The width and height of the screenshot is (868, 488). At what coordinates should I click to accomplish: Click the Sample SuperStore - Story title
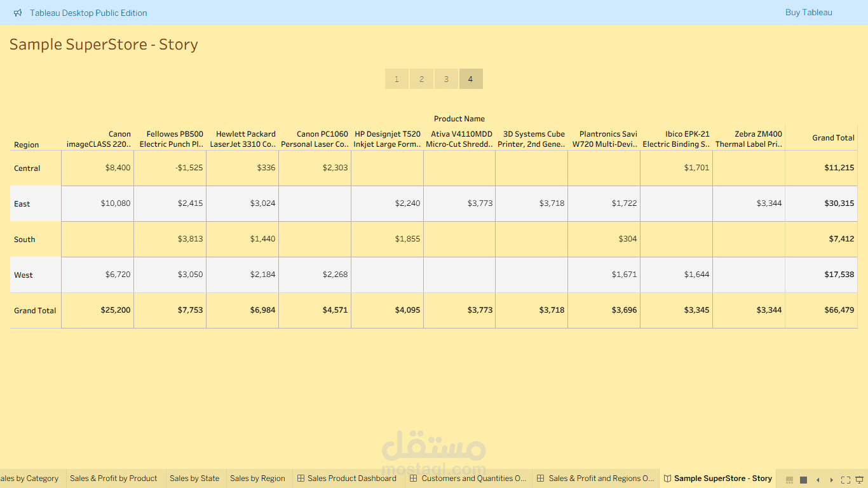coord(104,44)
